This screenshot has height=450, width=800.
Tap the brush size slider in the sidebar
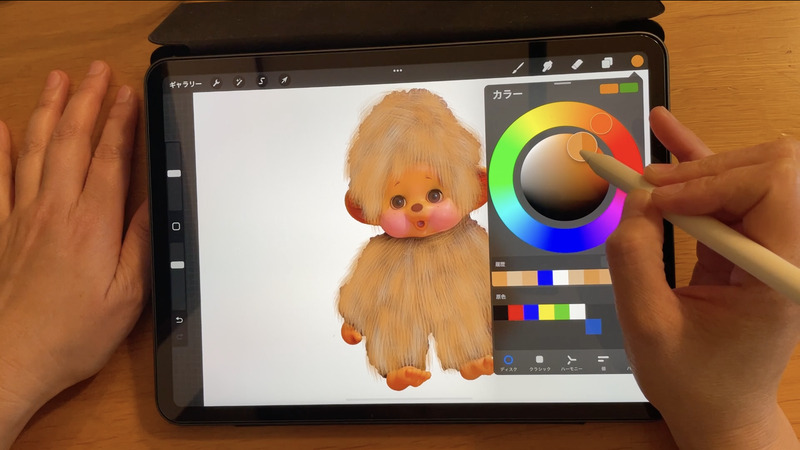coord(174,173)
